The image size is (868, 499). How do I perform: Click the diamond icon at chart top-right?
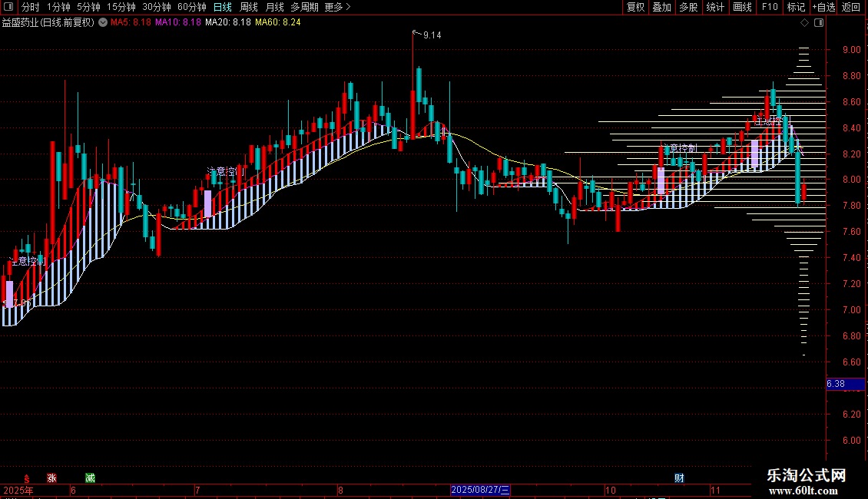(x=805, y=23)
